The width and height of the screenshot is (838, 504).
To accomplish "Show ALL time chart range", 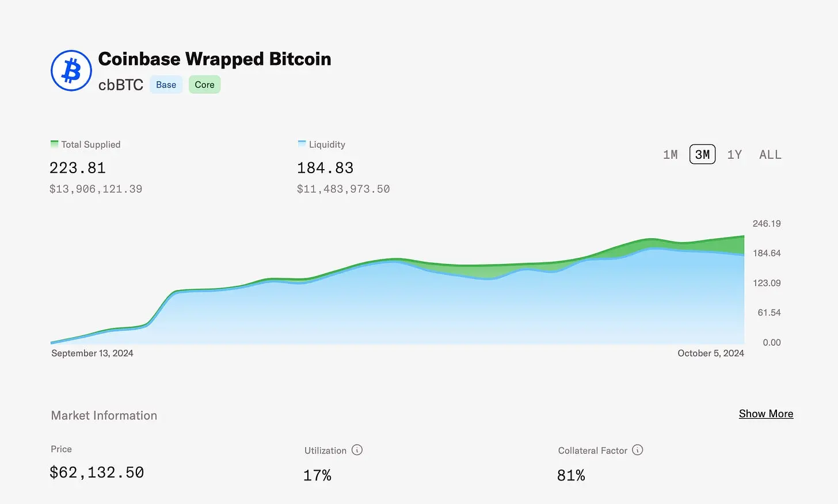I will click(770, 155).
